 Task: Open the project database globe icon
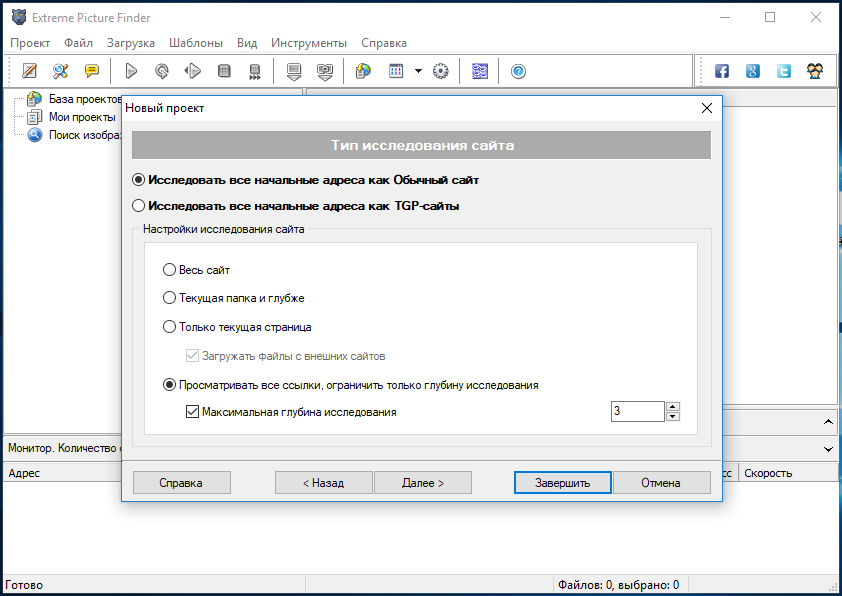coord(364,71)
